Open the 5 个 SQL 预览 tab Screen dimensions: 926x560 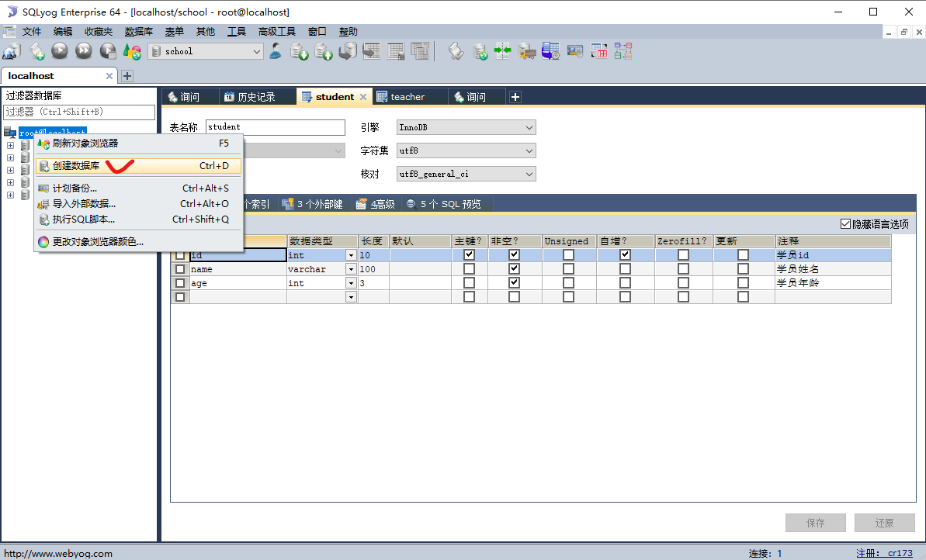pyautogui.click(x=444, y=204)
